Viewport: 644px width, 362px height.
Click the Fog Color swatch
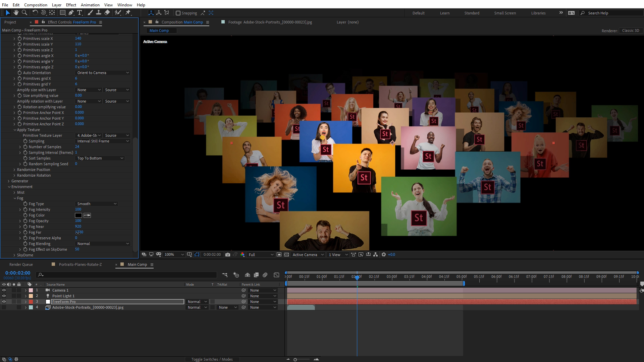click(x=78, y=216)
